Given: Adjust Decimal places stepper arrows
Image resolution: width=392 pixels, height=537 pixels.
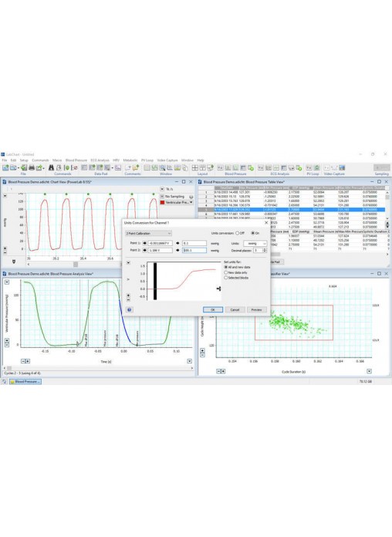Looking at the screenshot, I should point(265,251).
